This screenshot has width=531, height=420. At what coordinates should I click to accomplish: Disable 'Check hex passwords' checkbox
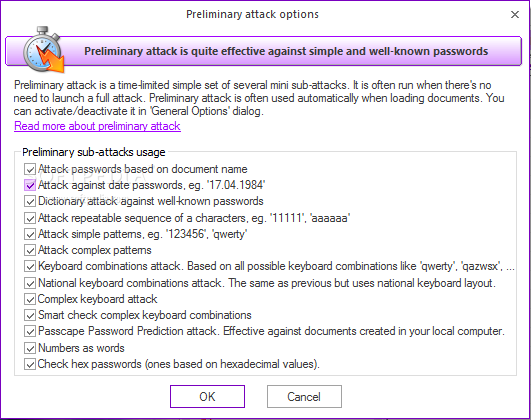coord(30,364)
